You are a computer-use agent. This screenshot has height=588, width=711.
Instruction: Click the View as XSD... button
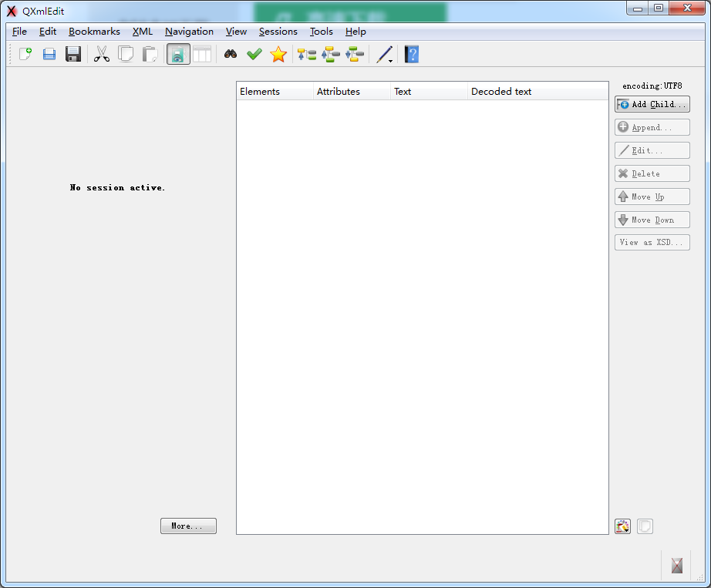click(x=652, y=242)
